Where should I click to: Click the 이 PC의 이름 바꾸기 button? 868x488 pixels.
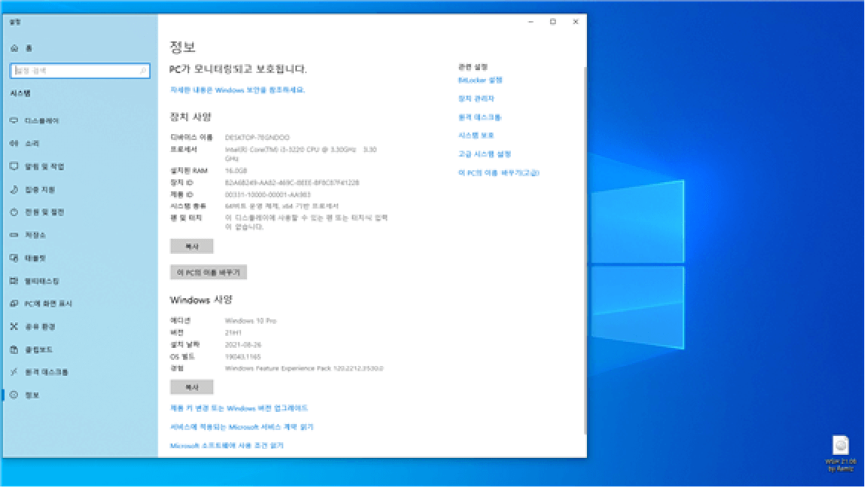click(x=209, y=273)
